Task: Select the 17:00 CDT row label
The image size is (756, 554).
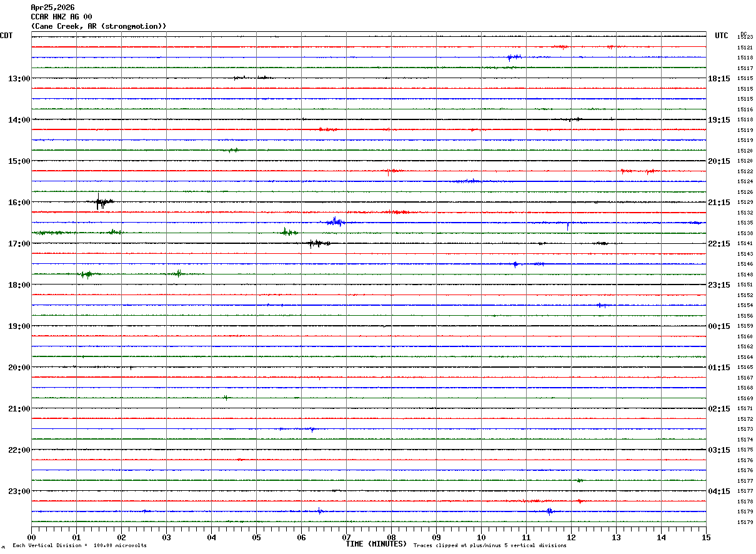Action: 19,244
